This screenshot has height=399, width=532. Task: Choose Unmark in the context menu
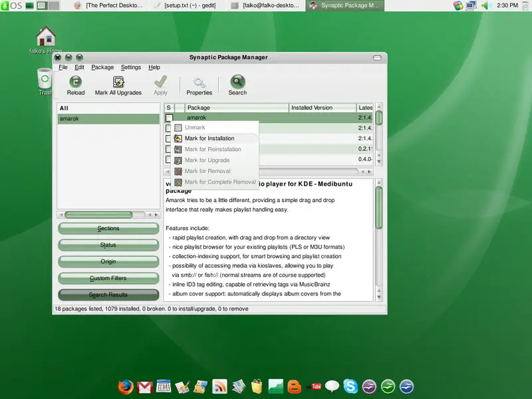[x=215, y=128]
